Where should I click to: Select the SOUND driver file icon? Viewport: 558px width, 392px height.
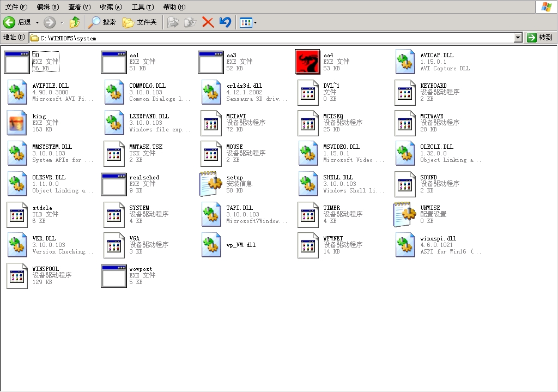point(405,184)
